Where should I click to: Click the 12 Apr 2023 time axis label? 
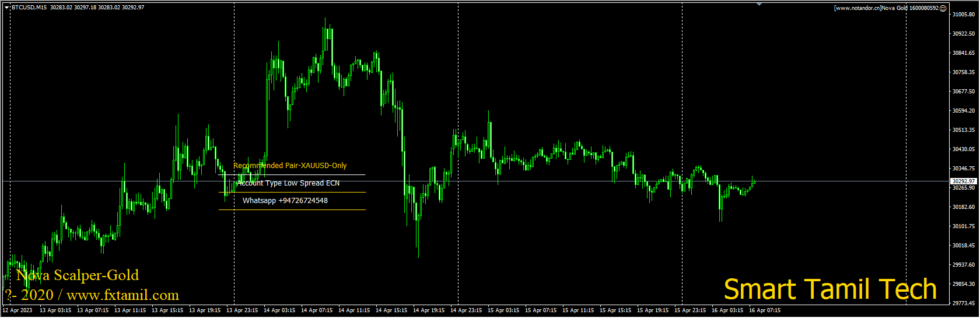(x=17, y=310)
